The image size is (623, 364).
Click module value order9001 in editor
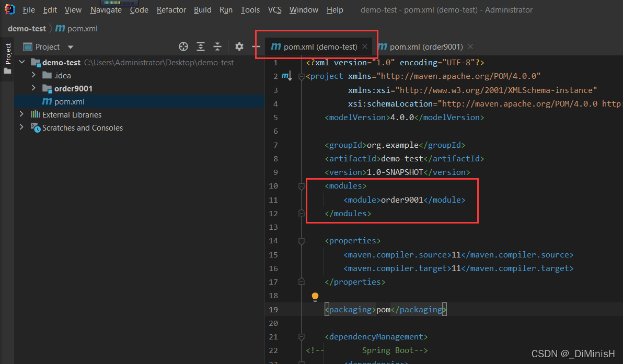click(x=402, y=199)
